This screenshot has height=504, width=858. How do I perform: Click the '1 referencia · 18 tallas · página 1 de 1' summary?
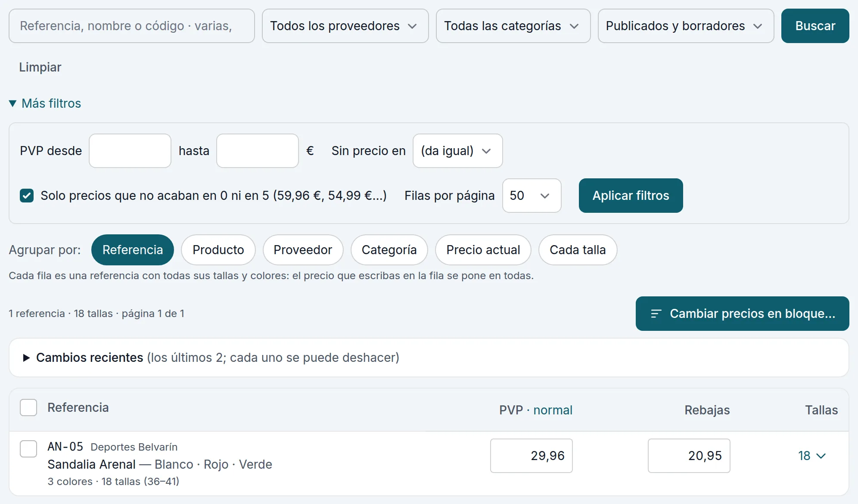point(96,314)
